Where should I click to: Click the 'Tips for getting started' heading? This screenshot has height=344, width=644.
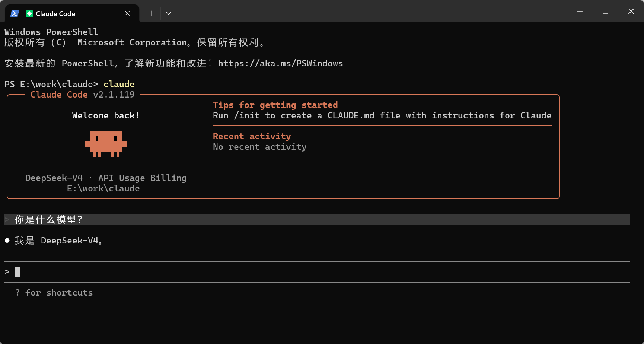coord(275,105)
